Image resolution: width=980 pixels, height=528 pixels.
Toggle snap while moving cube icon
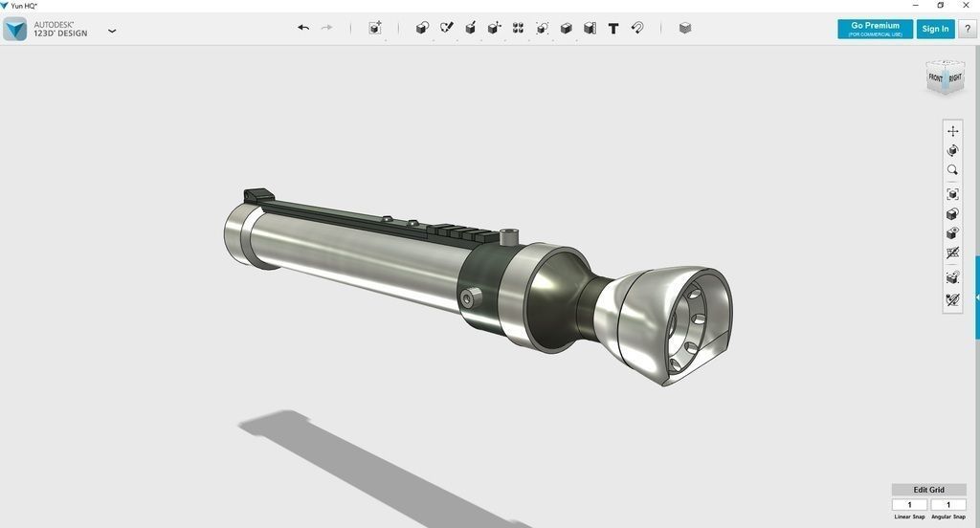click(952, 277)
